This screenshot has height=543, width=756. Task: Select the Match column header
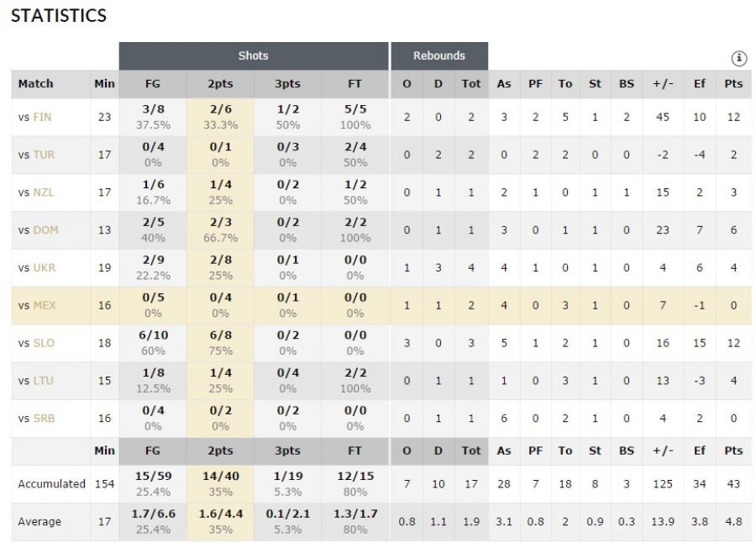click(35, 84)
